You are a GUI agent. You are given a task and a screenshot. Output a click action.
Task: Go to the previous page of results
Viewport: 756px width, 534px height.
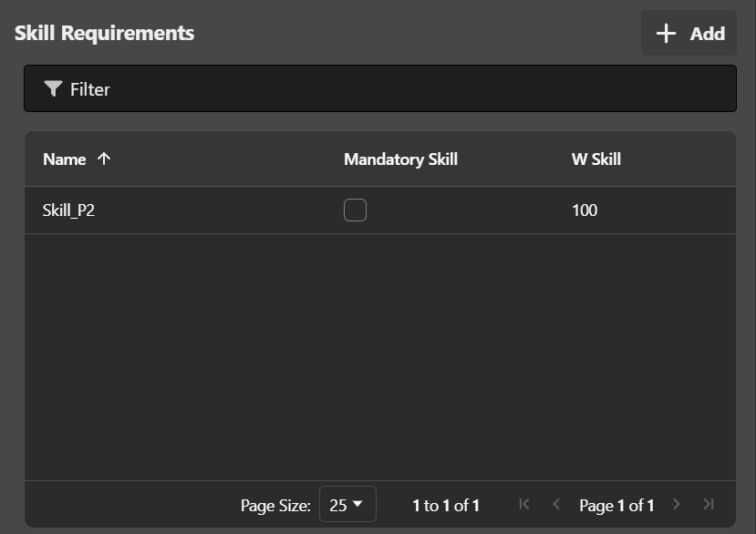tap(556, 504)
